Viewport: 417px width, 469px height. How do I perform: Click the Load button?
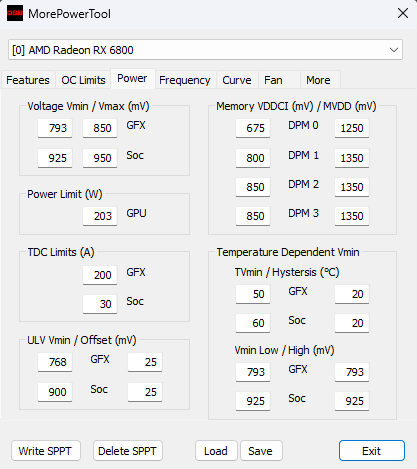[216, 451]
